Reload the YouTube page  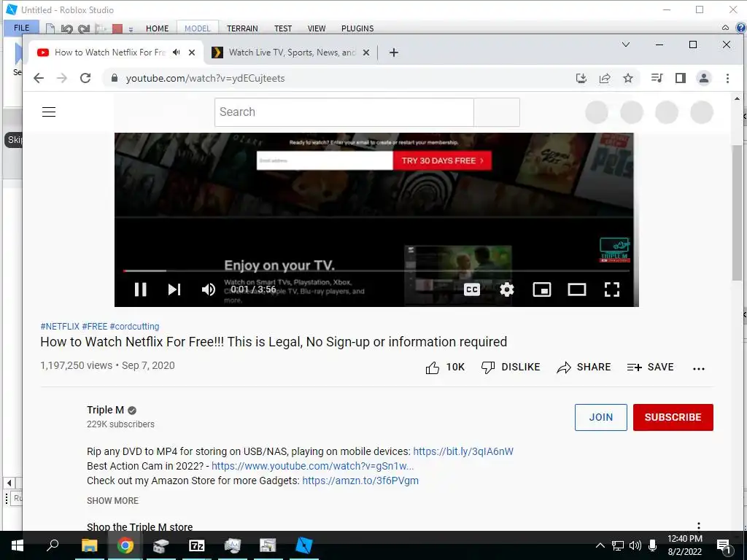click(85, 78)
